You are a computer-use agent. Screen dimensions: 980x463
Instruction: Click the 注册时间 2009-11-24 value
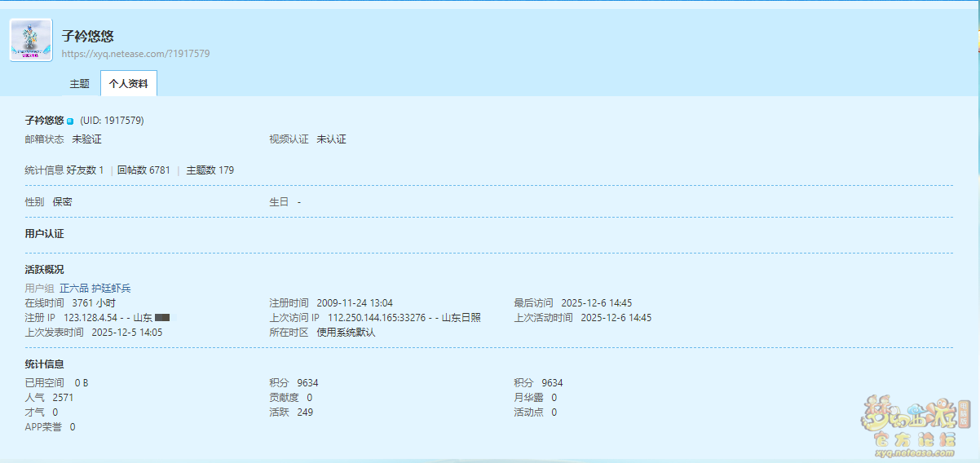[355, 303]
